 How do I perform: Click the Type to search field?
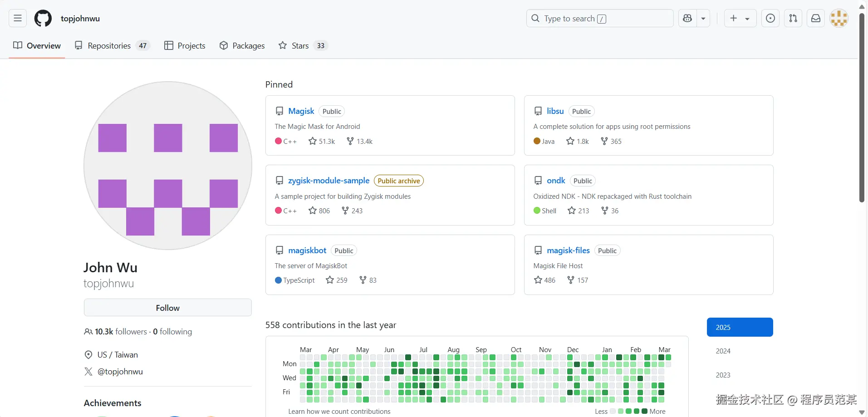coord(599,19)
